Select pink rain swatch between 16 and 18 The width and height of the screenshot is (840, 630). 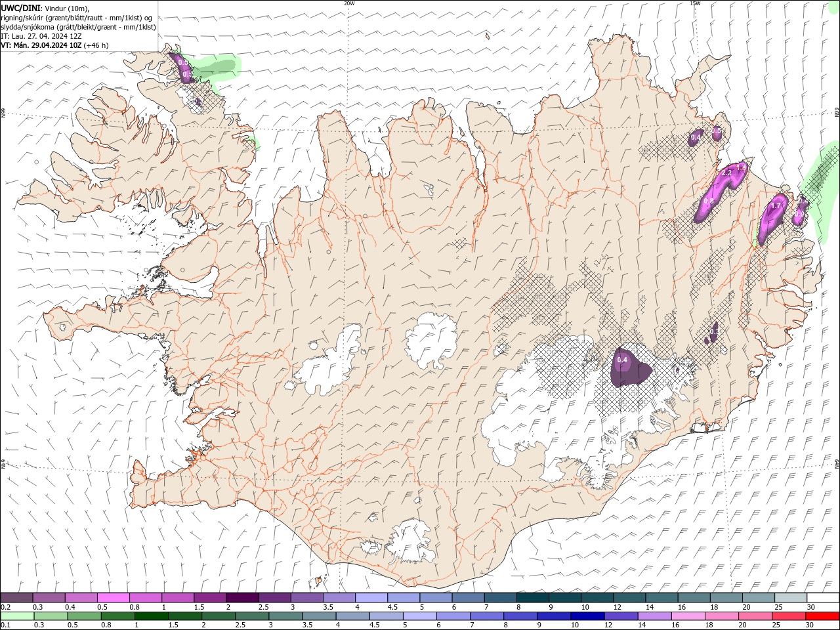[688, 616]
